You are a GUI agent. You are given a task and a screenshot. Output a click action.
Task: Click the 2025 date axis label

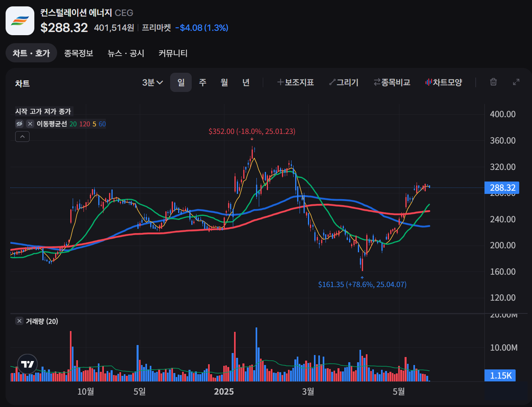point(224,391)
